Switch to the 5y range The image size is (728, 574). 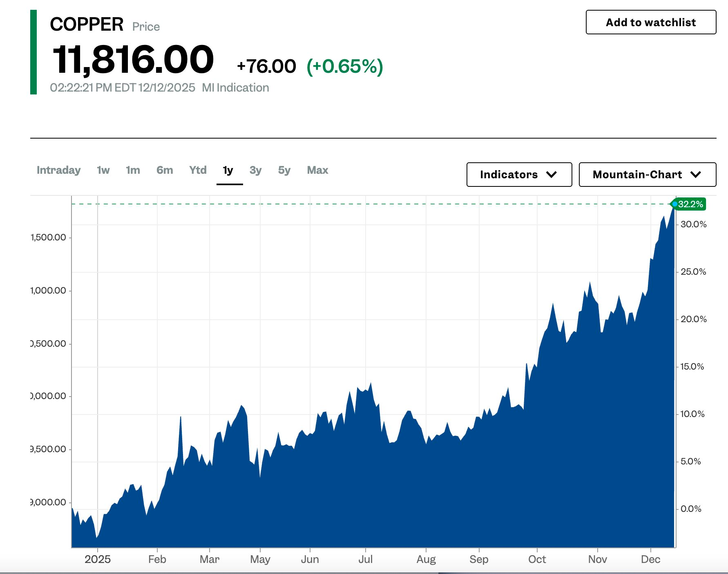(x=284, y=170)
